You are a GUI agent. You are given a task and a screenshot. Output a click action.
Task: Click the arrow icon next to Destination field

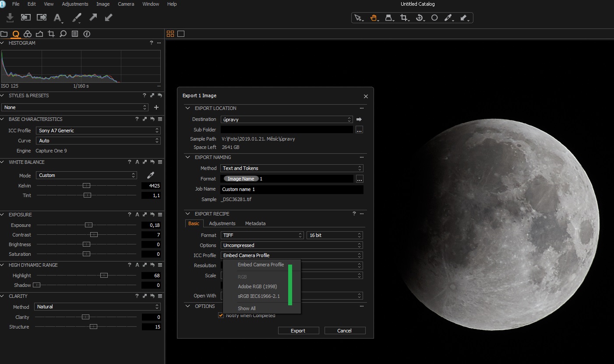pos(359,119)
